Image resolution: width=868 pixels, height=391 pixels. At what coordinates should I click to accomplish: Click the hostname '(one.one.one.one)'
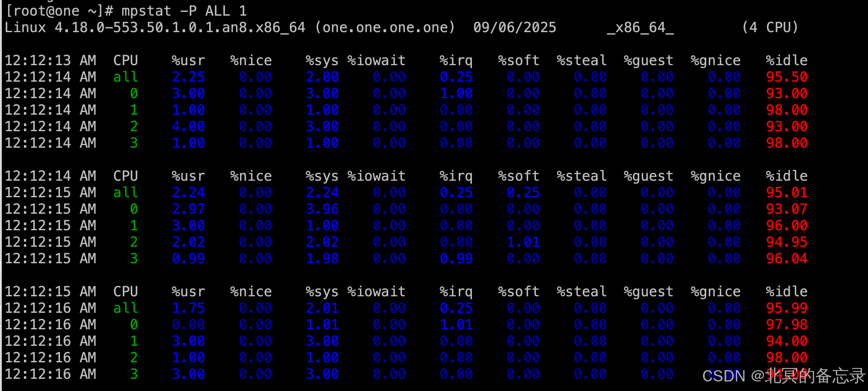tap(384, 27)
